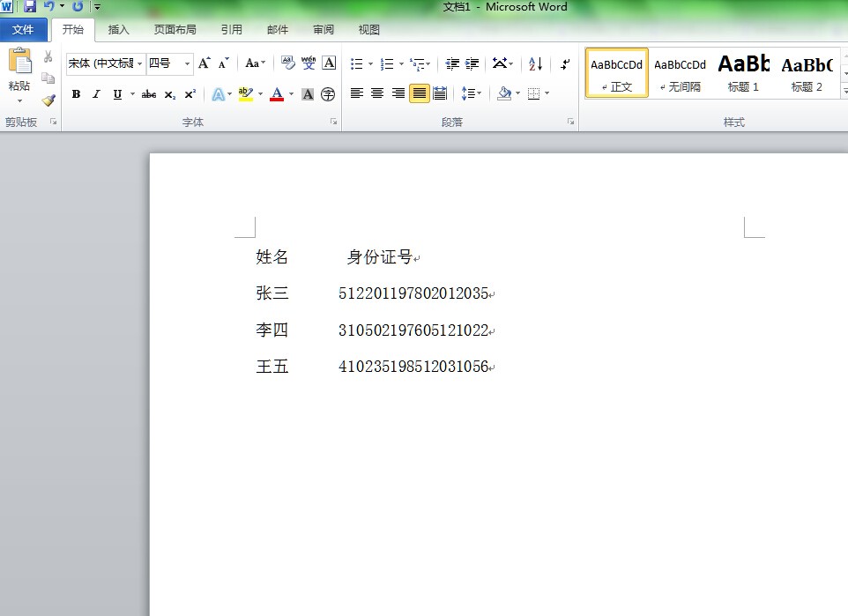Open the 文件 tab
The width and height of the screenshot is (848, 616).
23,30
